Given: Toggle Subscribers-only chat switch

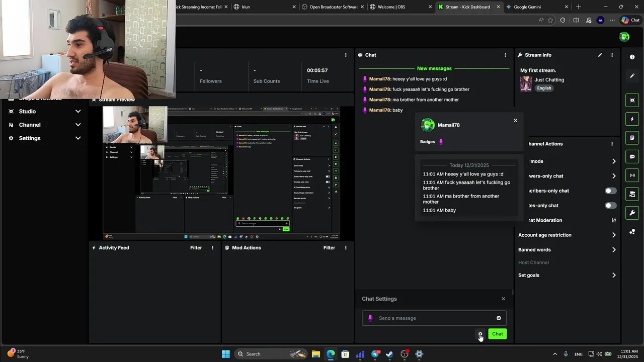Looking at the screenshot, I should [610, 191].
